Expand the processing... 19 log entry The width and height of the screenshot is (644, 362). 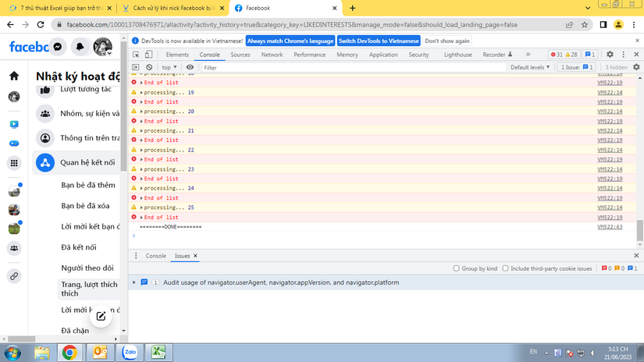point(142,92)
